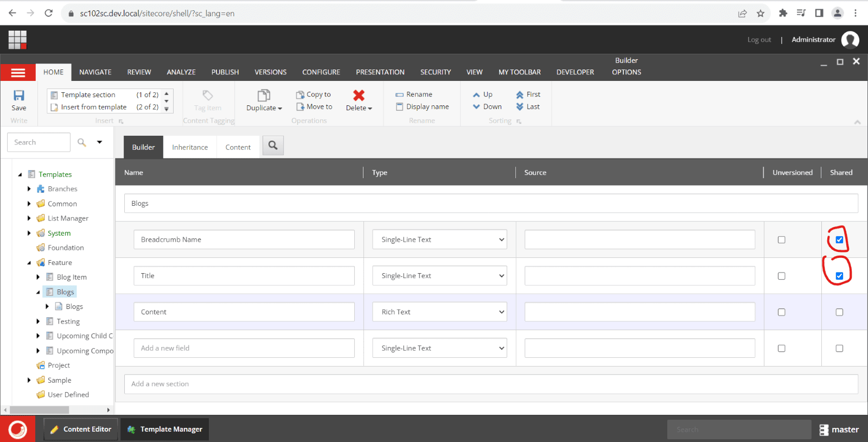Image resolution: width=868 pixels, height=442 pixels.
Task: Click the Administrator avatar icon
Action: click(x=850, y=40)
